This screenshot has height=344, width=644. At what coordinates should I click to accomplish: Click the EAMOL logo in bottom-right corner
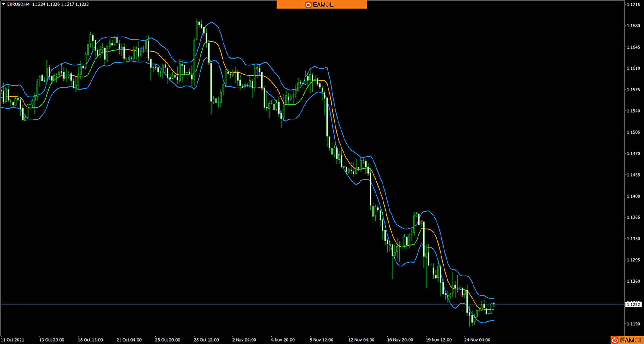click(628, 340)
